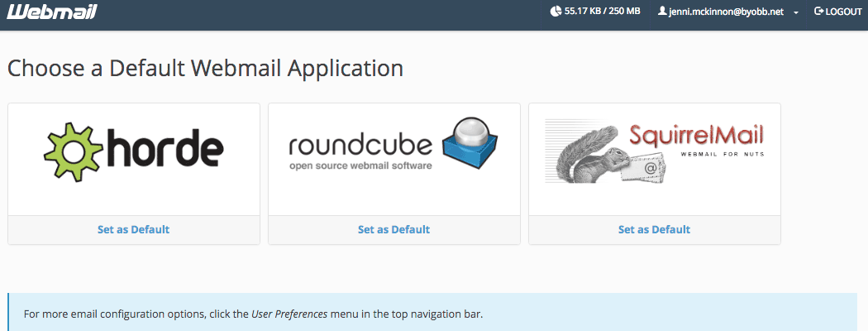
Task: Set Horde as default webmail
Action: click(x=133, y=229)
